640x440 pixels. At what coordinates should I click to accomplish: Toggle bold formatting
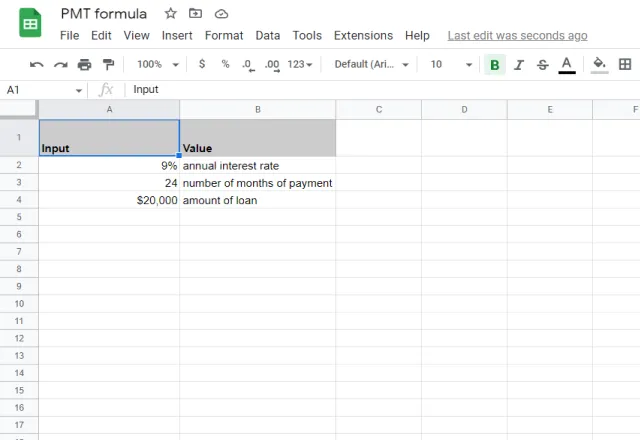point(495,64)
